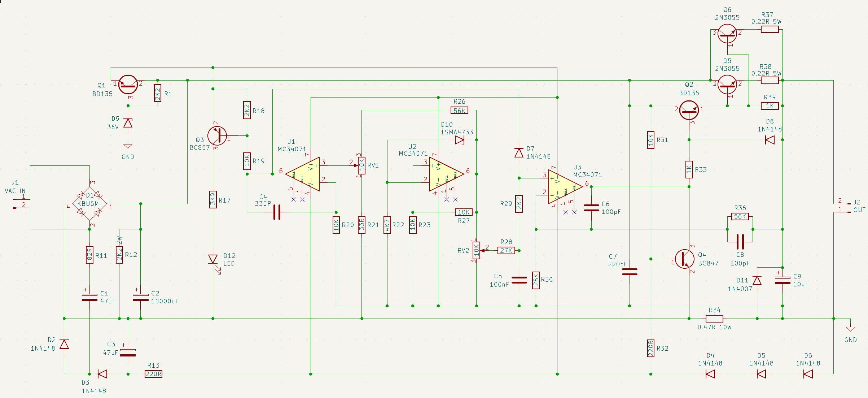Click the C1 47uF capacitor symbol
The width and height of the screenshot is (868, 398).
tap(89, 297)
